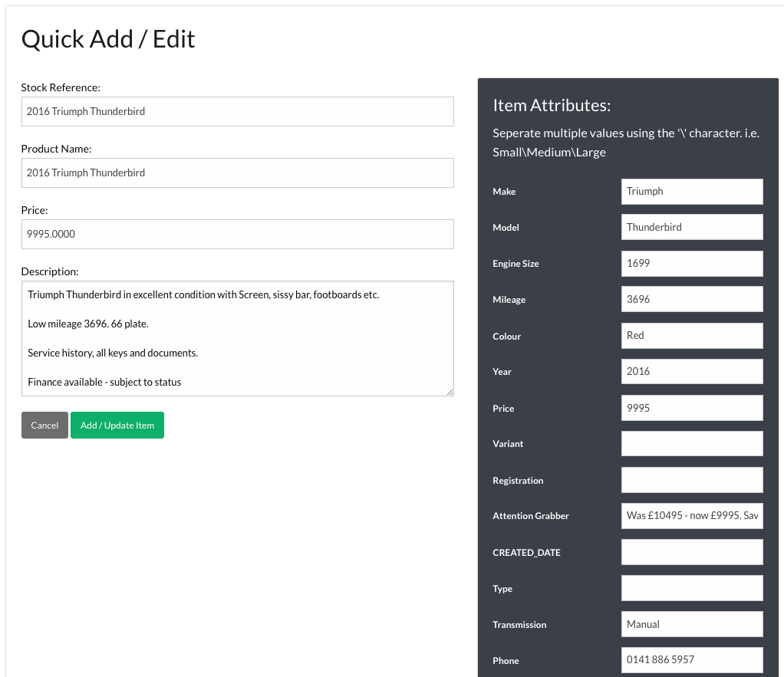Click the Colour field containing Red
Viewport: 784px width, 677px height.
point(691,336)
